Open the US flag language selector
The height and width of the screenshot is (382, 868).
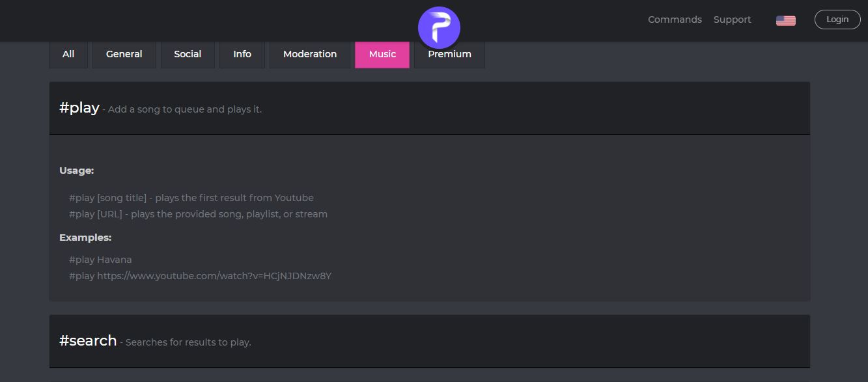[785, 20]
